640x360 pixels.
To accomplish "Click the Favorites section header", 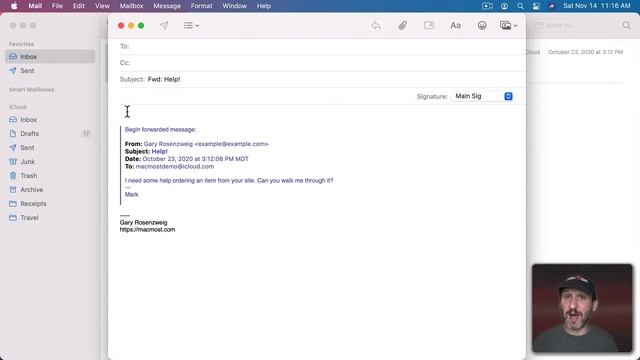I will 21,44.
